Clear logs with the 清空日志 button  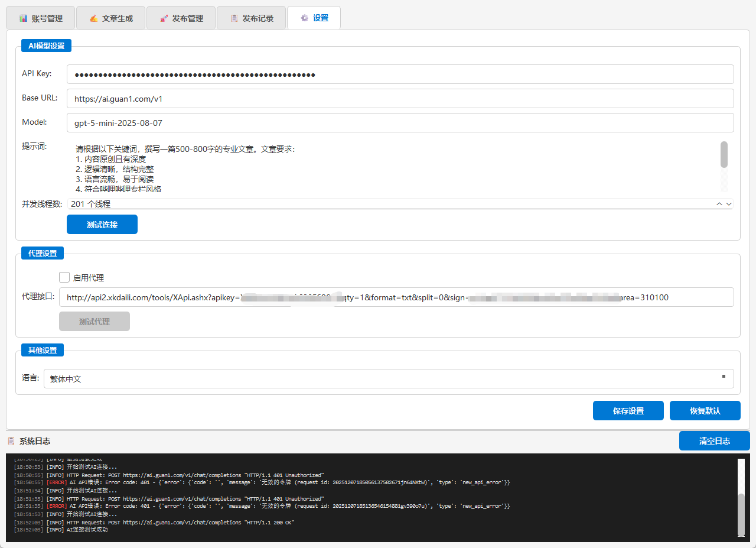pos(714,441)
